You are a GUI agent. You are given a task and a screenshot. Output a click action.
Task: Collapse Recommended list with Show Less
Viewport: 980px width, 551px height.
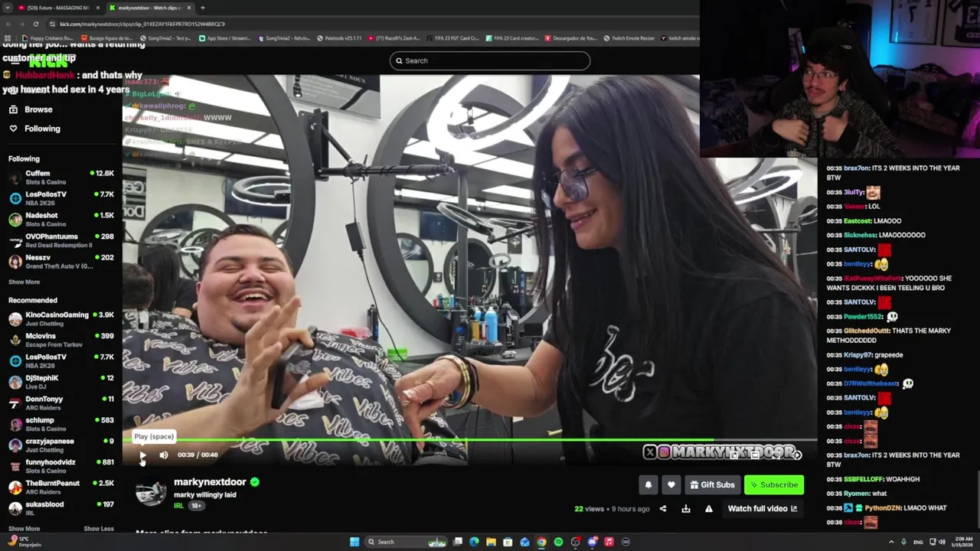[x=99, y=529]
